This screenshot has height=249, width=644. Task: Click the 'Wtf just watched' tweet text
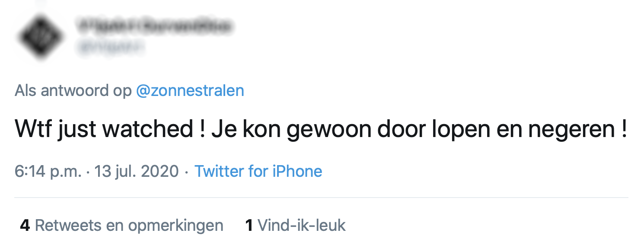point(104,129)
